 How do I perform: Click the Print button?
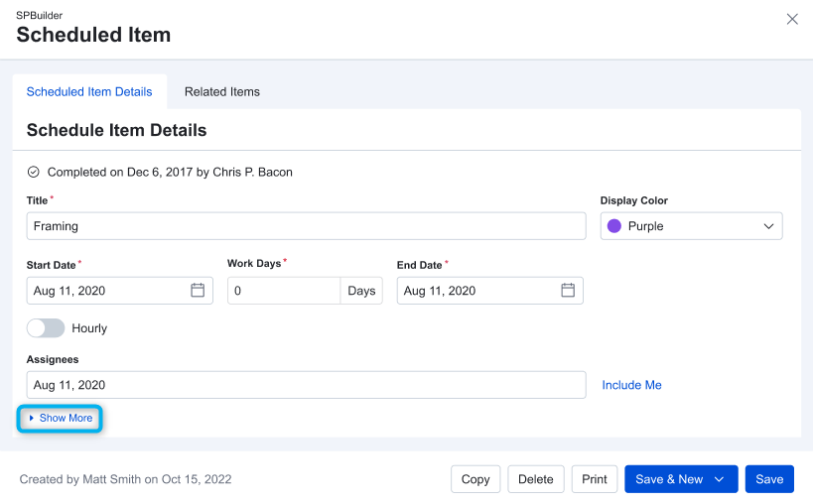[x=595, y=479]
